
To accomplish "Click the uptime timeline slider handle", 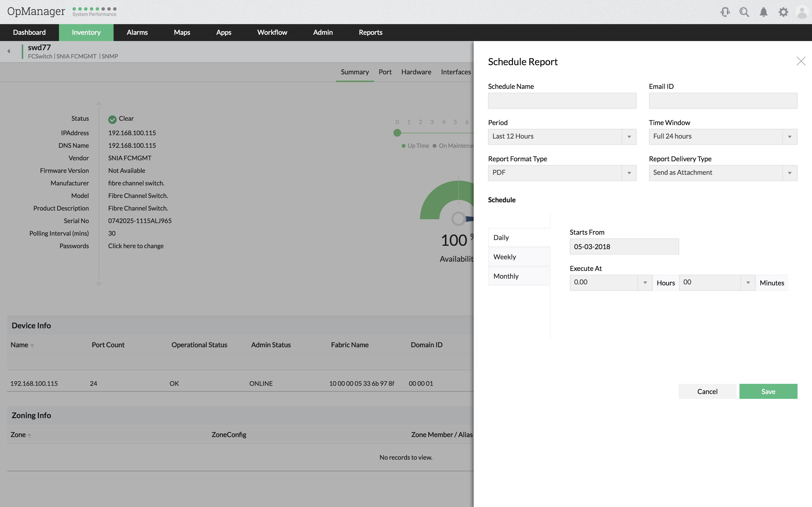I will [x=397, y=133].
